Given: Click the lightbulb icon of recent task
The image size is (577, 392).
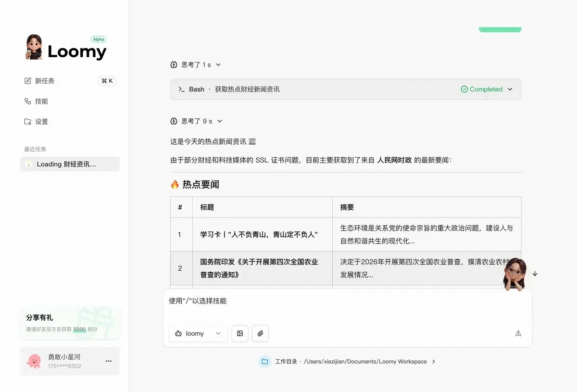Looking at the screenshot, I should coord(28,164).
